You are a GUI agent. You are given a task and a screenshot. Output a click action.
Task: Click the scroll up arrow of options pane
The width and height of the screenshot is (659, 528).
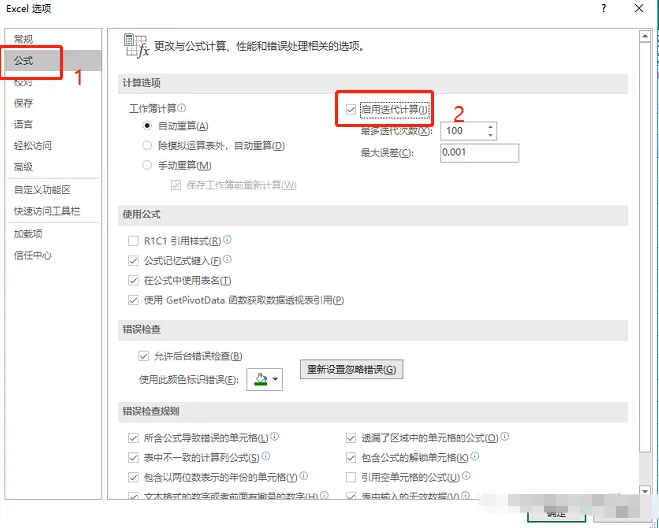[645, 36]
